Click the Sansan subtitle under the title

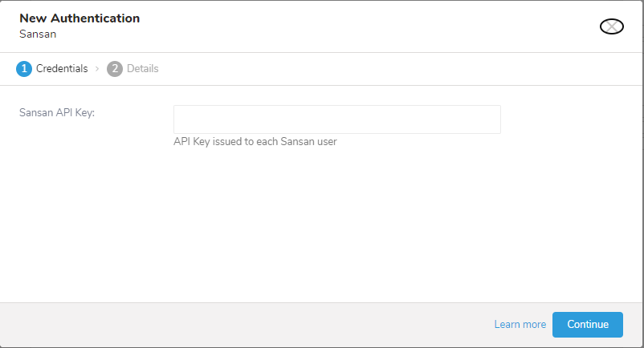(x=38, y=34)
